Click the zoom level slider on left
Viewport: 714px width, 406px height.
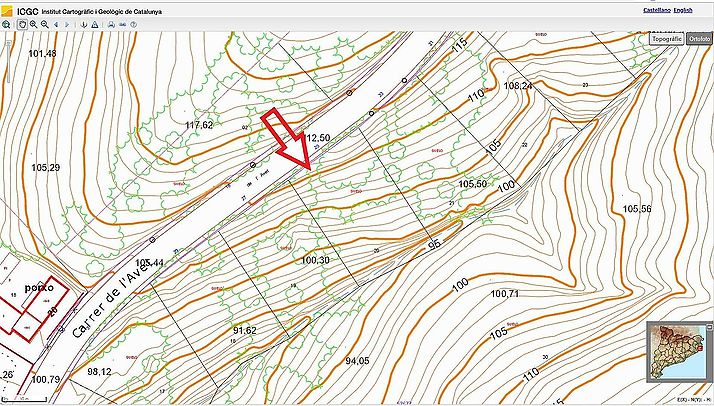(x=8, y=61)
